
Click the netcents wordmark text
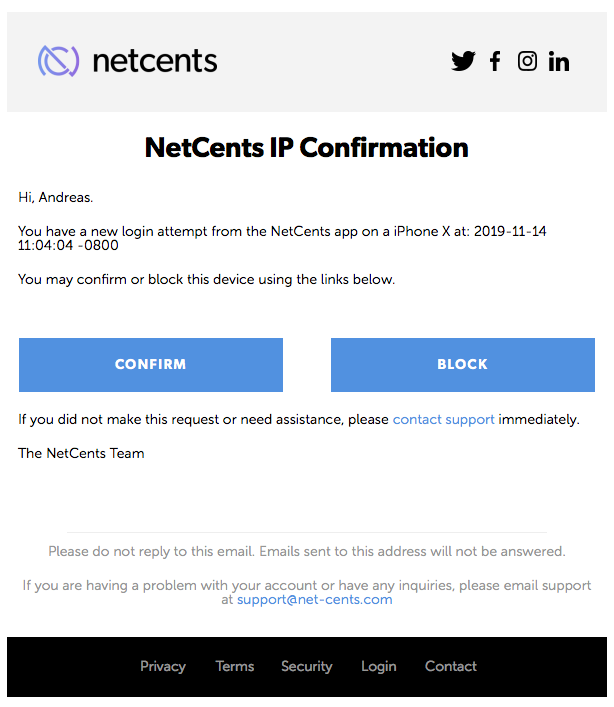154,61
